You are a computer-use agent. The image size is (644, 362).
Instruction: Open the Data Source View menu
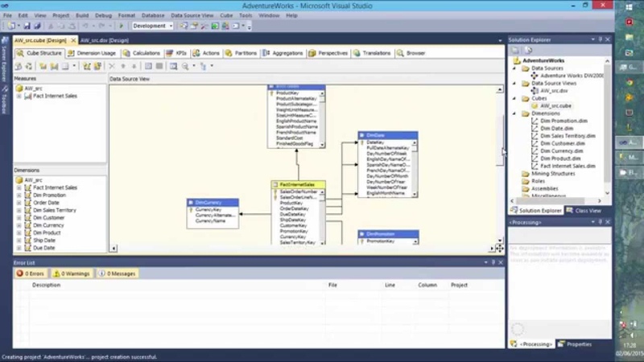click(192, 15)
